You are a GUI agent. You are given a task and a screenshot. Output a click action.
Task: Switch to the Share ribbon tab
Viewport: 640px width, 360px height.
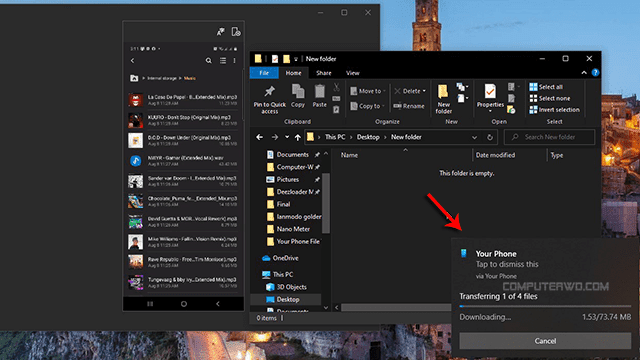coord(324,73)
